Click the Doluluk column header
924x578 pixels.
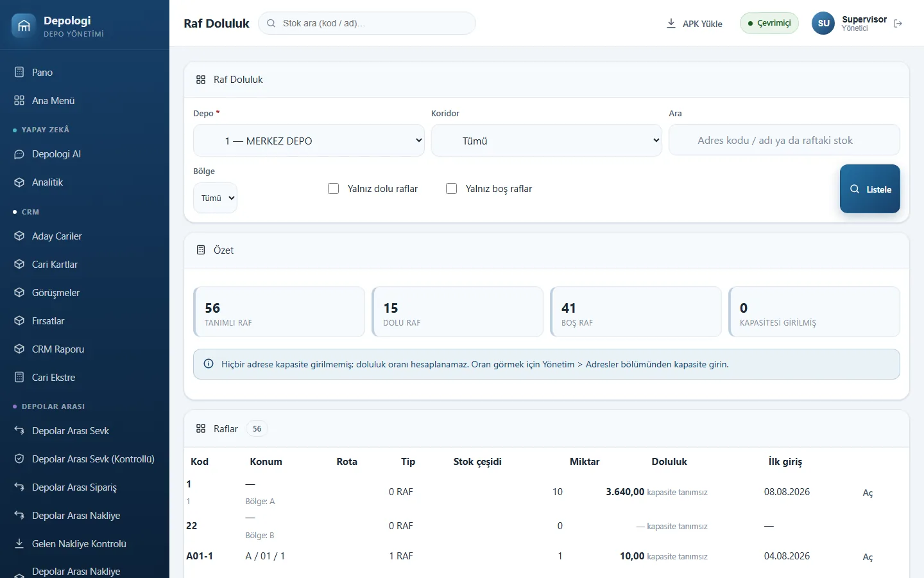(x=669, y=462)
